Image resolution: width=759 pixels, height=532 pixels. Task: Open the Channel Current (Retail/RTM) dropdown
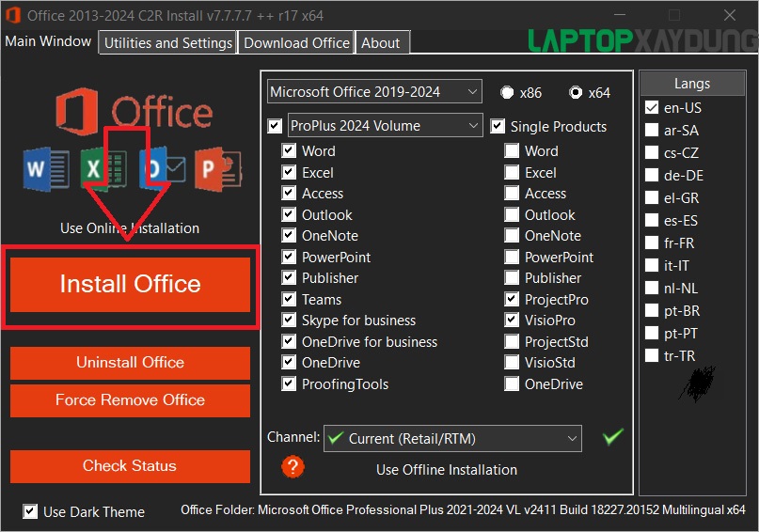(452, 438)
